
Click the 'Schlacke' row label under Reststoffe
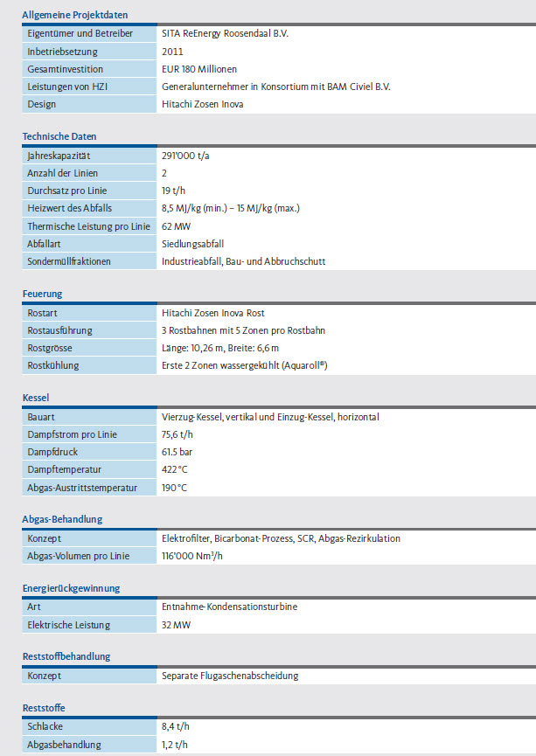pos(45,727)
